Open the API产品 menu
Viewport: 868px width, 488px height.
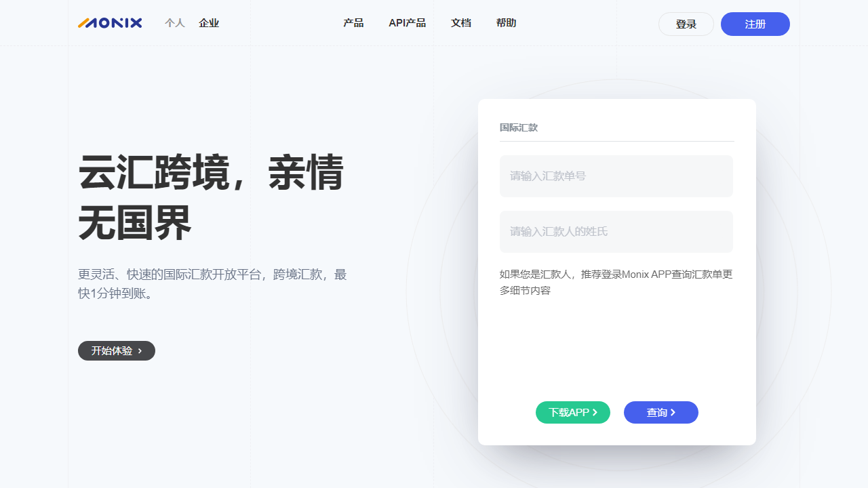click(x=407, y=22)
